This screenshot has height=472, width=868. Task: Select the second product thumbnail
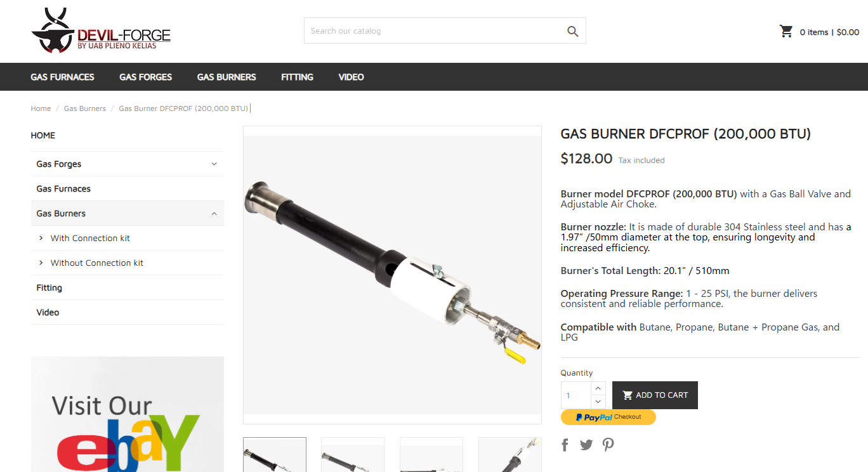pos(353,454)
